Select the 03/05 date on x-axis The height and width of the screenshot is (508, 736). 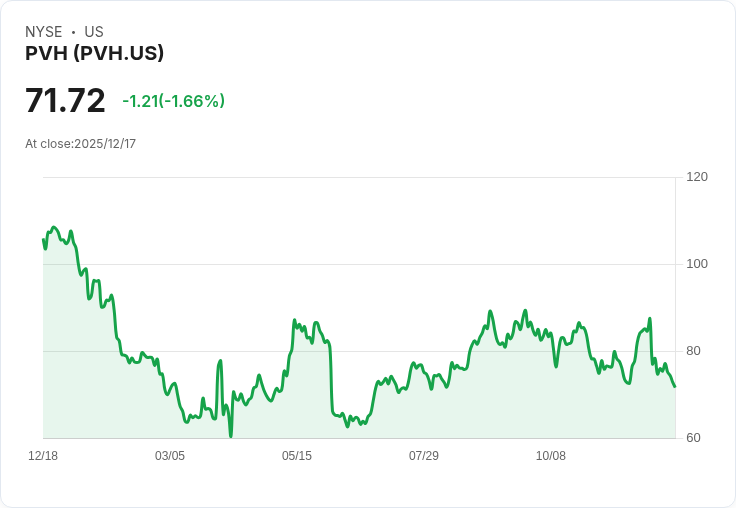tap(170, 456)
